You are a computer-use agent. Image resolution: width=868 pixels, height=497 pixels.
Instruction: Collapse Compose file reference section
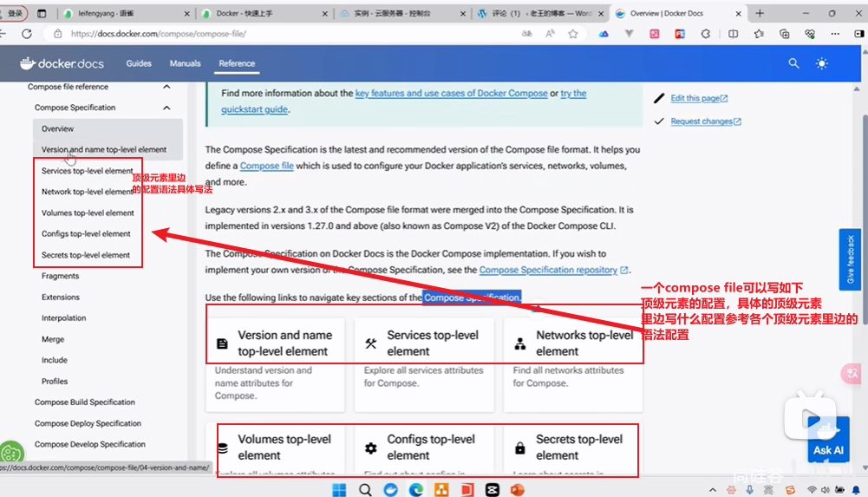[166, 87]
